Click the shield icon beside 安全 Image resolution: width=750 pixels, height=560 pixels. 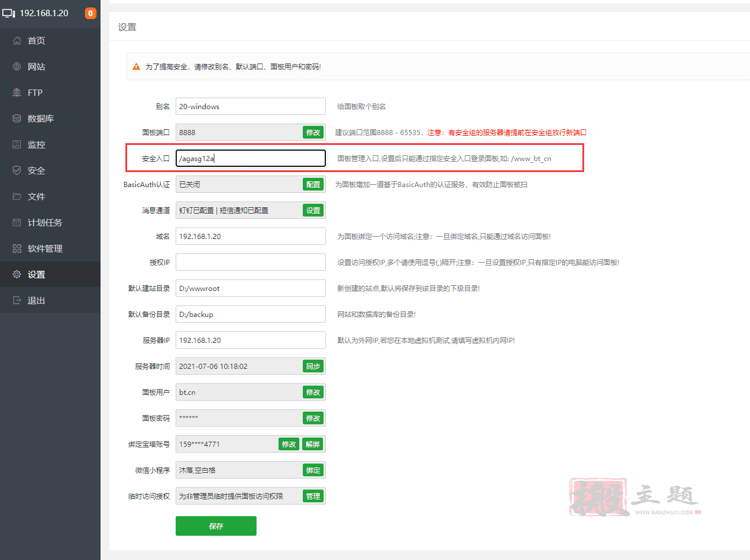pos(17,170)
